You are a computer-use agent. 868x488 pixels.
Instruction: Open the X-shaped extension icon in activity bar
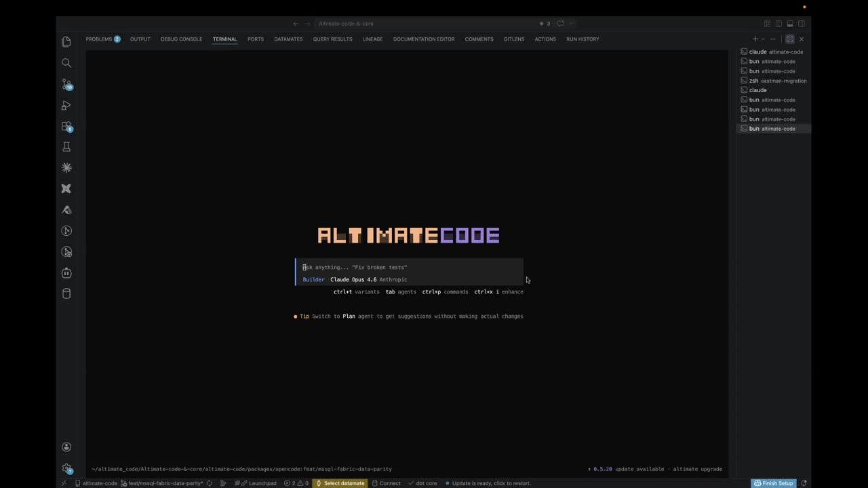66,188
